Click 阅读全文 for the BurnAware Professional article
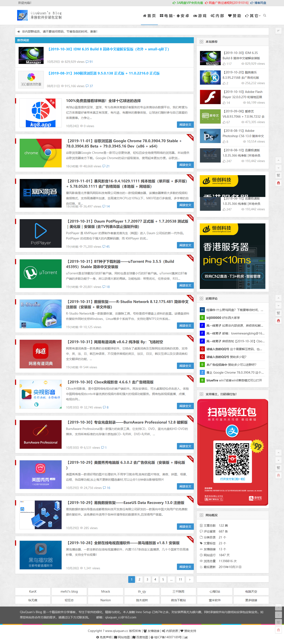This screenshot has height=644, width=284. pos(185,446)
